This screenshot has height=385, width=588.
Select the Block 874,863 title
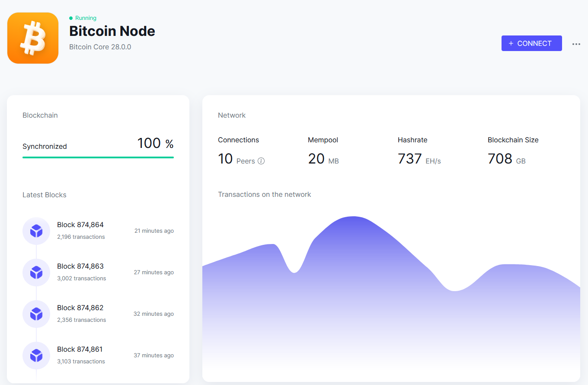coord(80,266)
